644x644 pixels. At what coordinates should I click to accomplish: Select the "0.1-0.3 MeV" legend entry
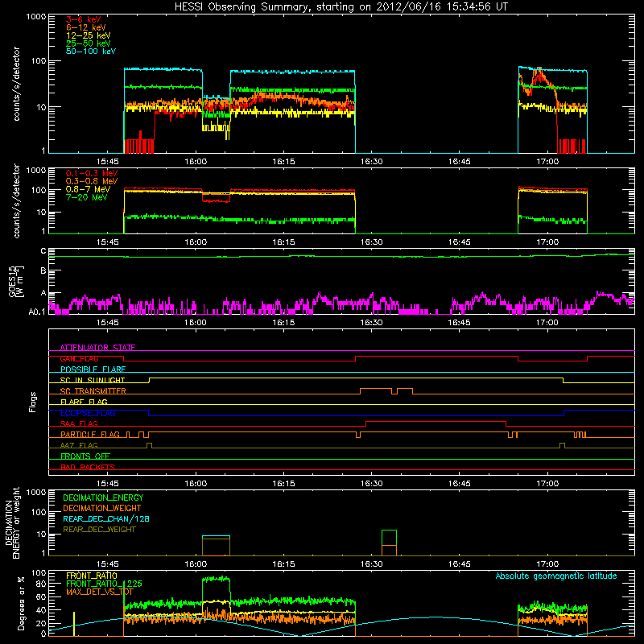point(92,173)
